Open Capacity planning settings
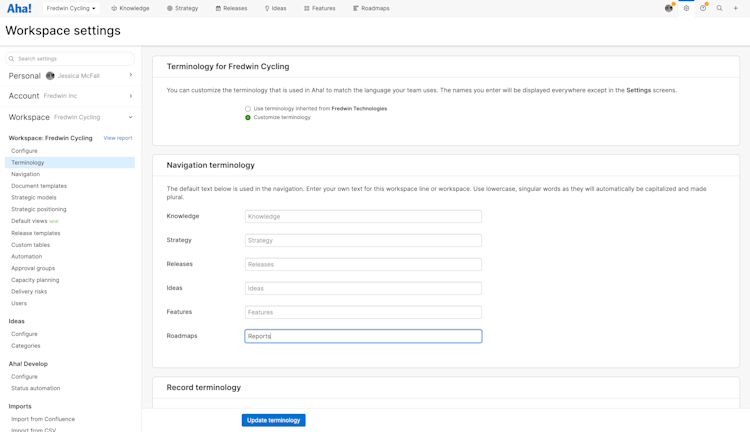This screenshot has width=750, height=432. tap(35, 280)
